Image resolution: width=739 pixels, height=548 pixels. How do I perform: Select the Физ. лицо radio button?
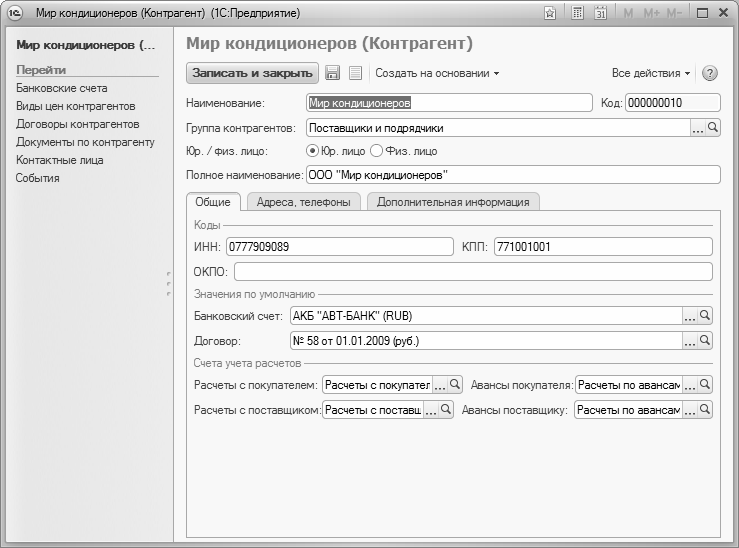(x=377, y=151)
